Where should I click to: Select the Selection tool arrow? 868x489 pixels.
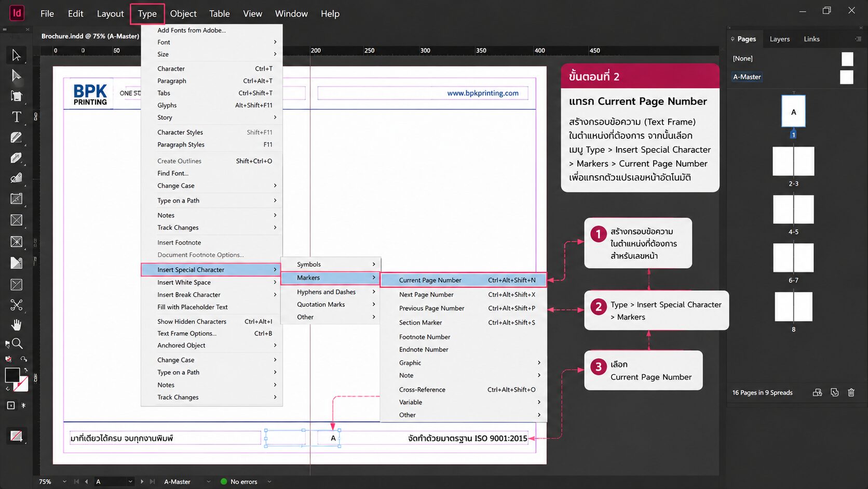[x=16, y=55]
